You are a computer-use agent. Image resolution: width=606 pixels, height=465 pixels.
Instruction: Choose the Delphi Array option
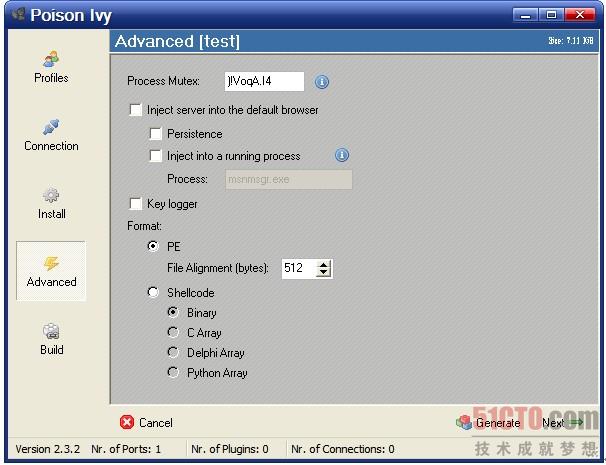pos(173,353)
